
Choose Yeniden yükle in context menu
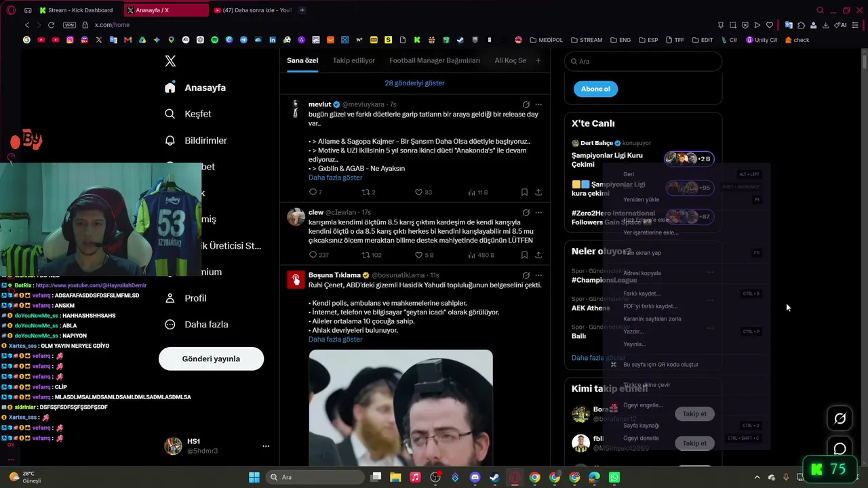(641, 200)
